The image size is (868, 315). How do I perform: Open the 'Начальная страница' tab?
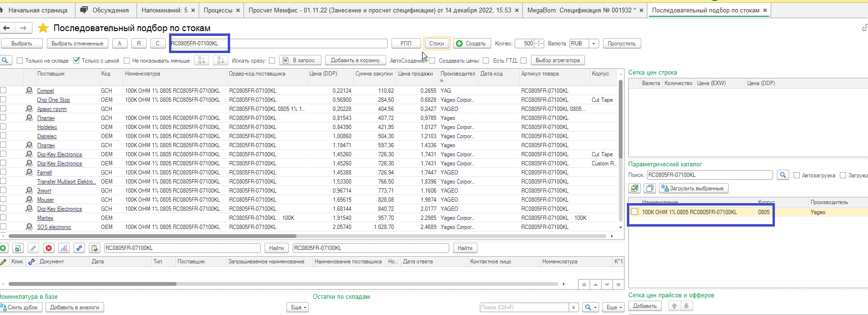tap(37, 10)
